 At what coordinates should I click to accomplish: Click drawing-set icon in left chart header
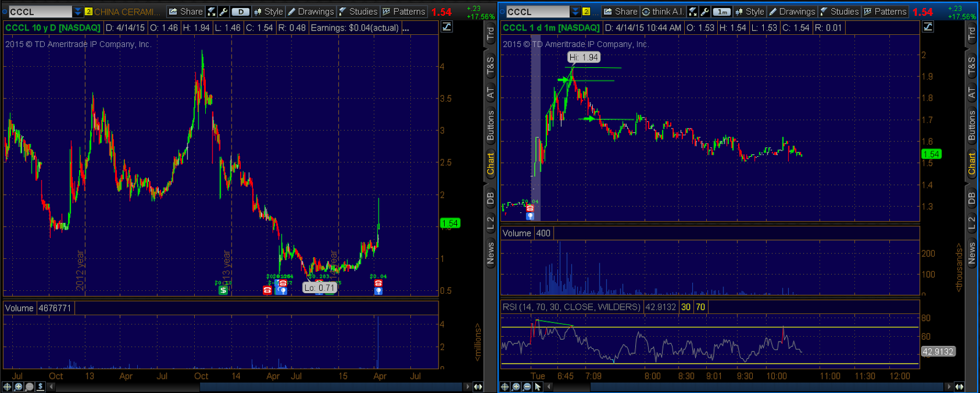(447, 27)
